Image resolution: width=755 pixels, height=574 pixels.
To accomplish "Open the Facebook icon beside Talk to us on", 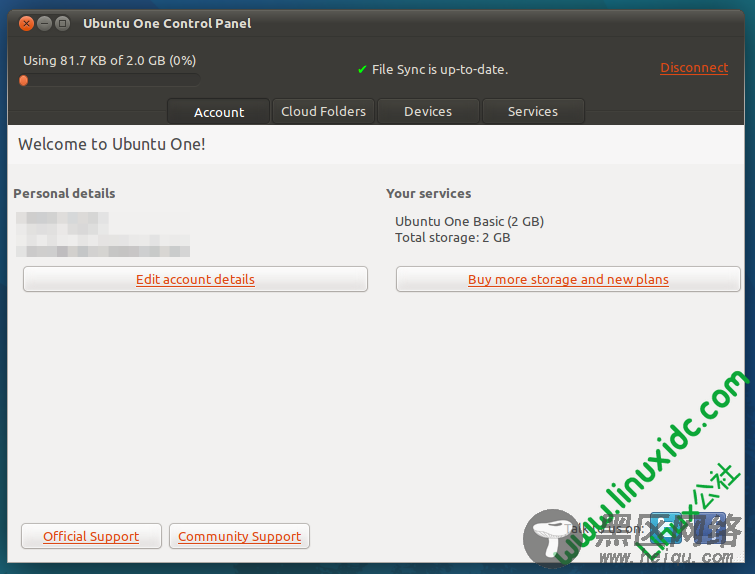I will click(x=711, y=528).
